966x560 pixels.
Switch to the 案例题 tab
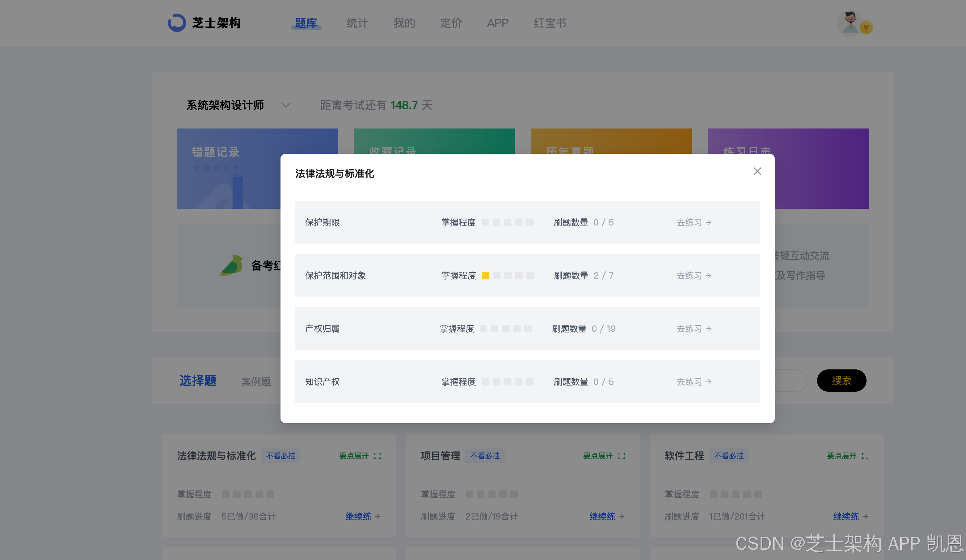[x=256, y=381]
